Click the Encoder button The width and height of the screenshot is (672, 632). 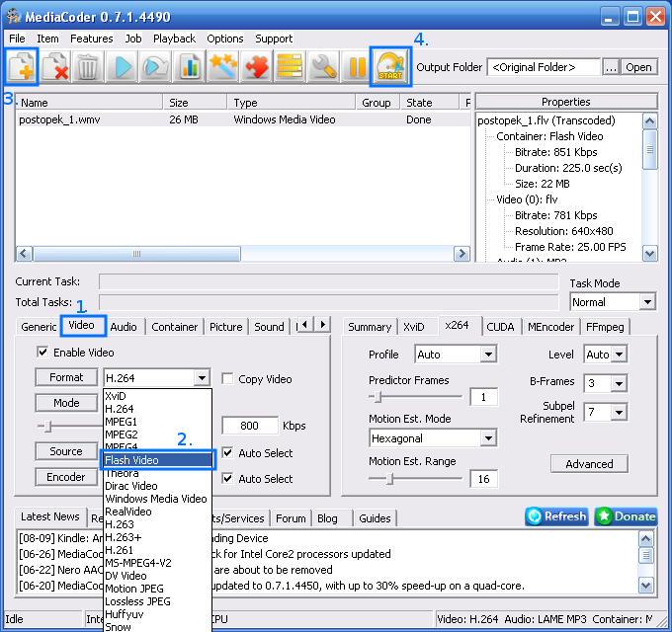click(66, 477)
